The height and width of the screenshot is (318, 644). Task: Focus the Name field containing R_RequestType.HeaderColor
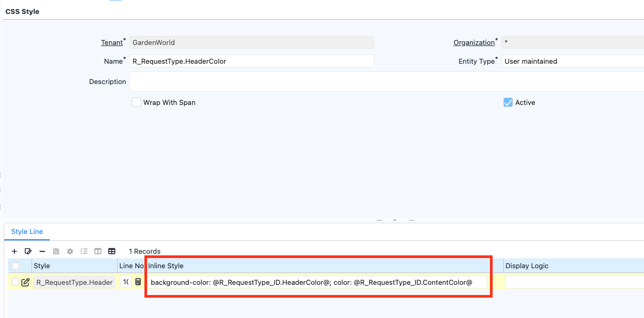(x=252, y=61)
